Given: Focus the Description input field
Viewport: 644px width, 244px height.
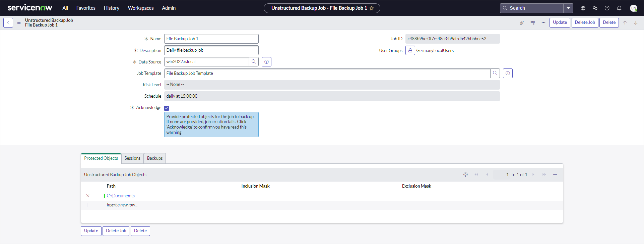Looking at the screenshot, I should coord(211,50).
